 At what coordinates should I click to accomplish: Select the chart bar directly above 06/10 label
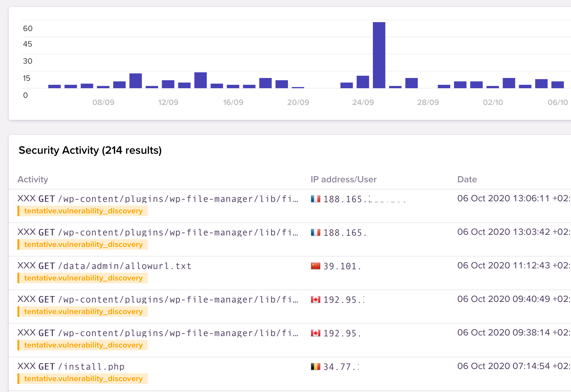pos(557,85)
